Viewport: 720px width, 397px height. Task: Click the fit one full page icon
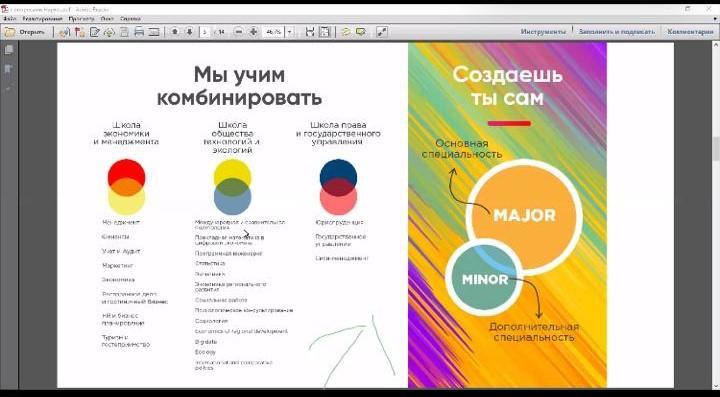[325, 32]
